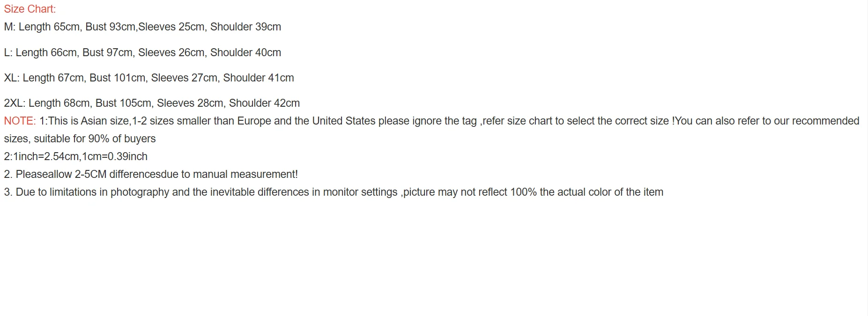Screen dimensions: 868x316
Task: Click "Shoulder 39cm" in the M row
Action: [x=245, y=27]
